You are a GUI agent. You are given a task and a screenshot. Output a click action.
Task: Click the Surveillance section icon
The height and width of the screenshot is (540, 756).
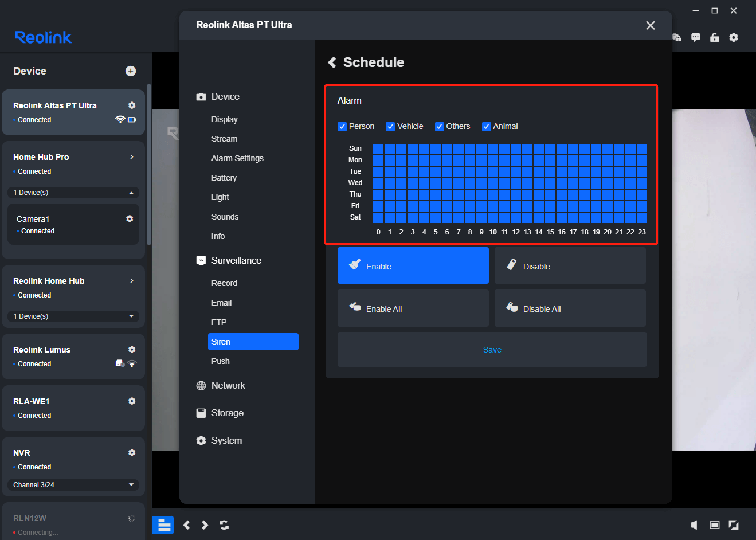[x=201, y=261]
